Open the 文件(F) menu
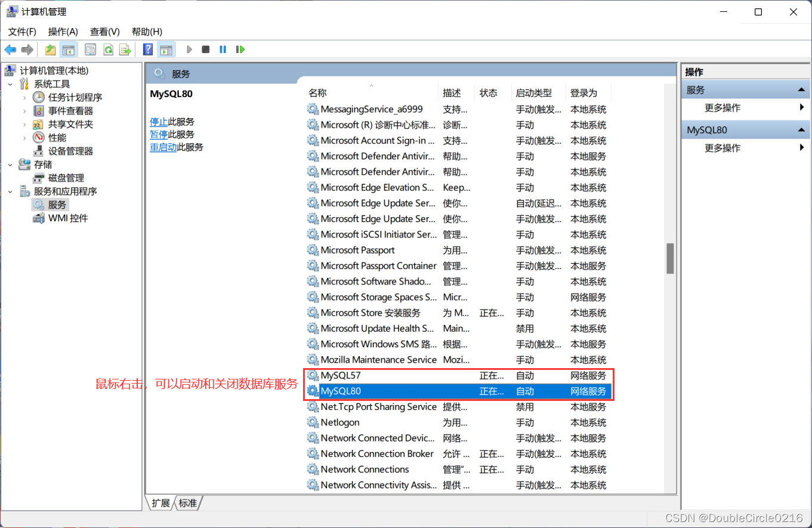Screen dimensions: 812x528 pyautogui.click(x=22, y=32)
